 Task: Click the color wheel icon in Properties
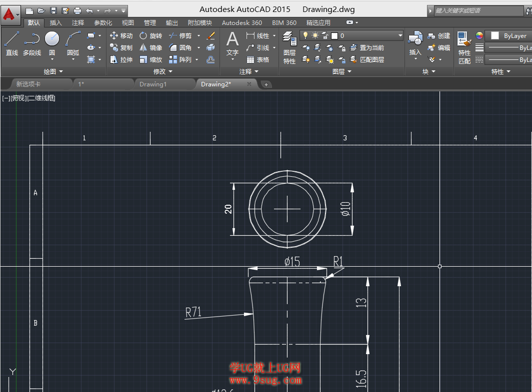[479, 35]
